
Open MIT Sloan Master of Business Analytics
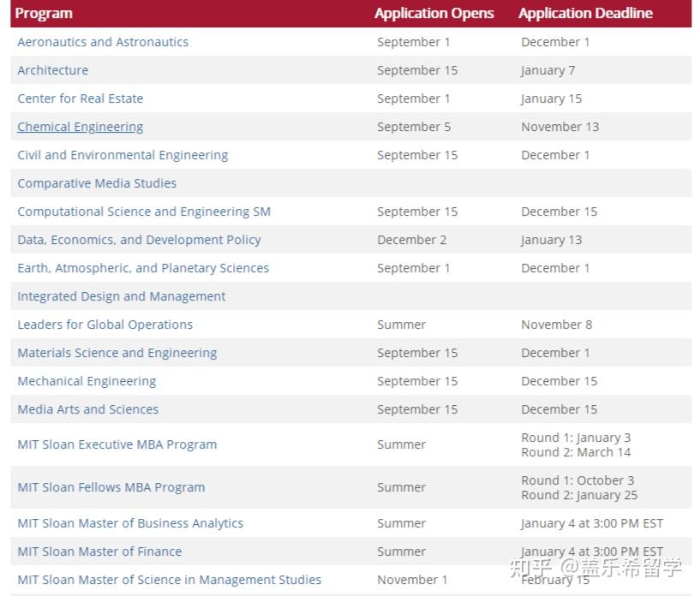click(x=130, y=523)
